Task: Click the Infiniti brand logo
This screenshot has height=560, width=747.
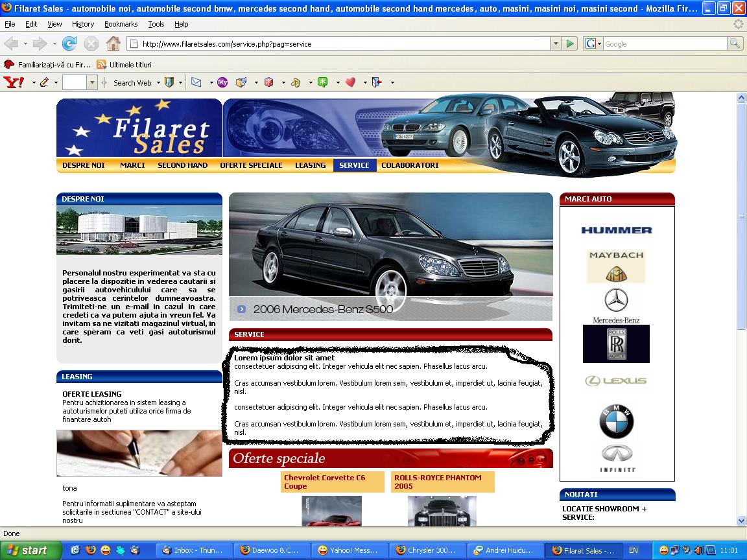Action: pos(617,458)
